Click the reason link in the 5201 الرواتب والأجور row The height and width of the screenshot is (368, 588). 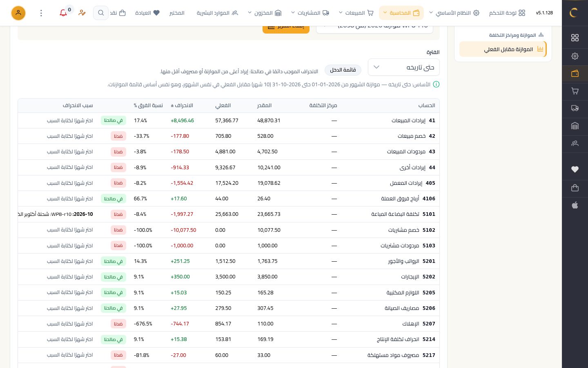tap(70, 261)
